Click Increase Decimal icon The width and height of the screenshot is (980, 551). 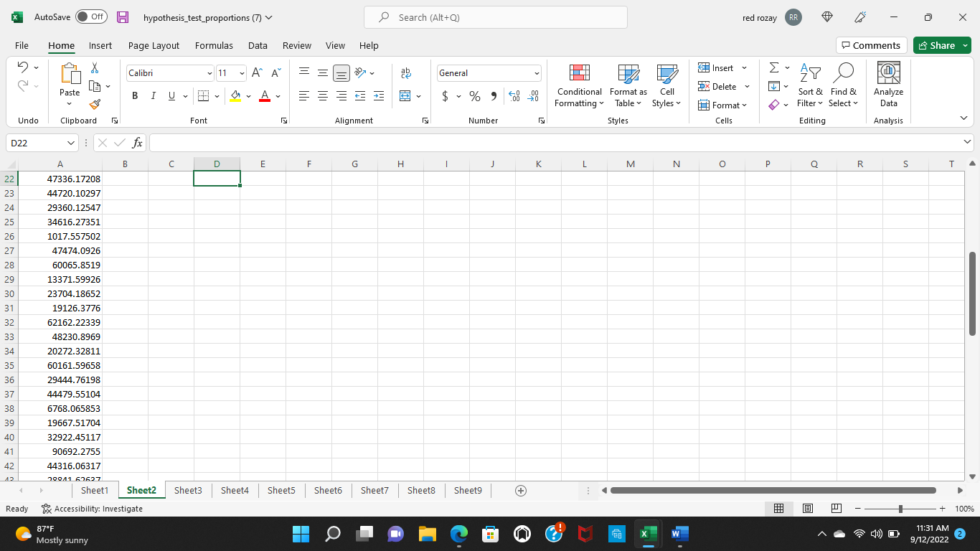[x=514, y=96]
